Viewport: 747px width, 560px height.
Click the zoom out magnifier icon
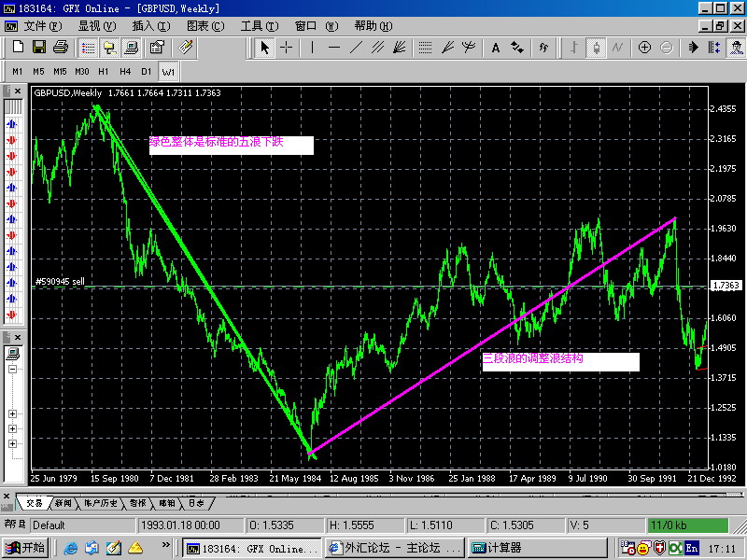pyautogui.click(x=666, y=47)
